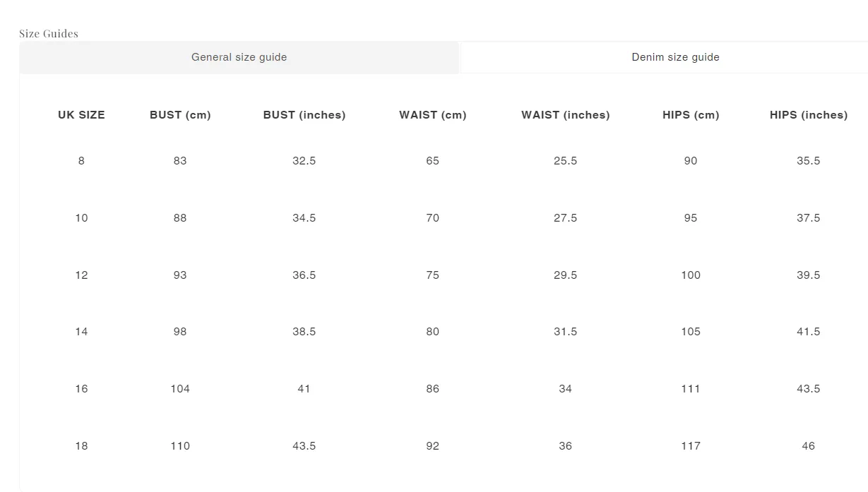Select the General size guide tab
The image size is (868, 492).
239,57
